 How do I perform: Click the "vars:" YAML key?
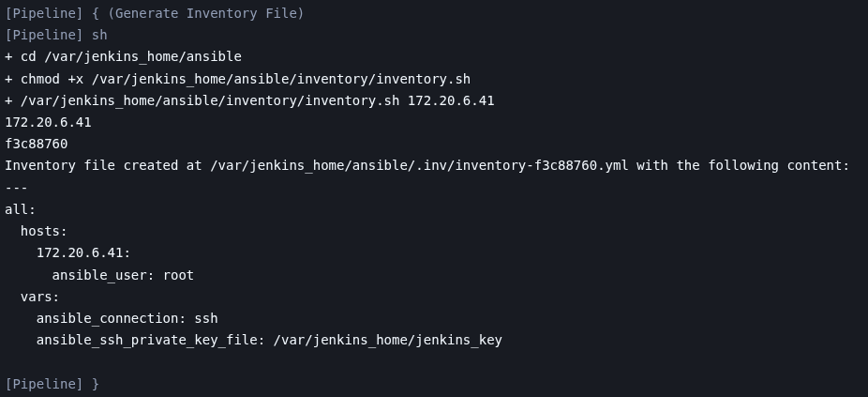tap(39, 297)
